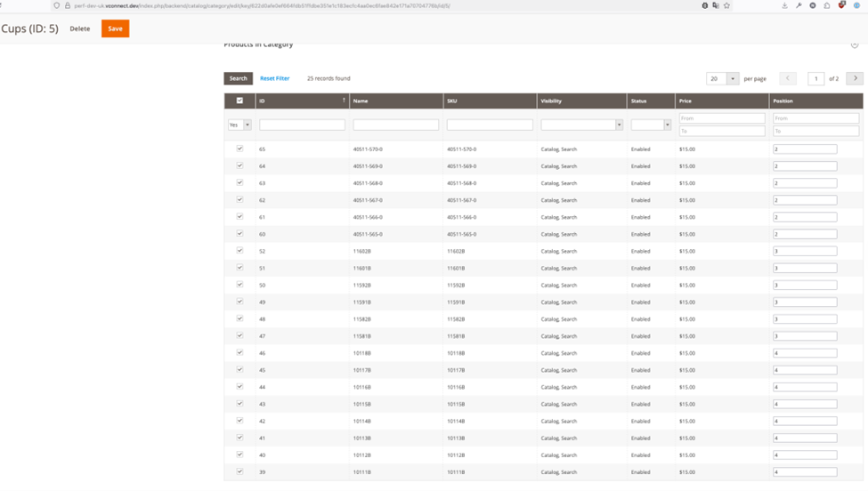Screen dimensions: 868x491
Task: Click position field for product ID 46
Action: (x=805, y=353)
